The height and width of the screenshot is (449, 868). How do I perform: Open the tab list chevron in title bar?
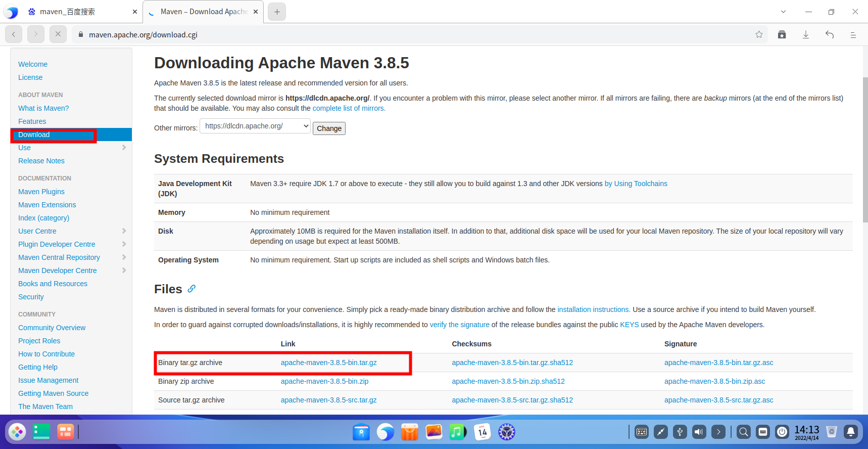point(783,12)
